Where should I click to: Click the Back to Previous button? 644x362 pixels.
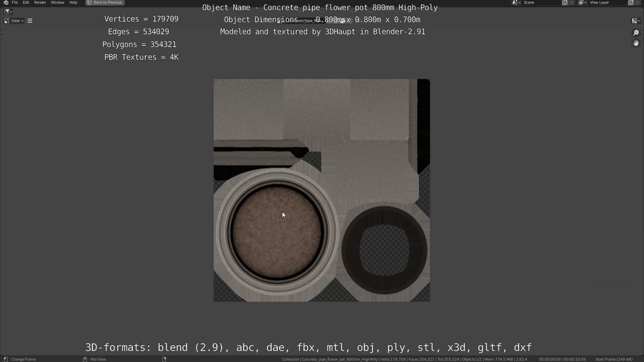[105, 2]
